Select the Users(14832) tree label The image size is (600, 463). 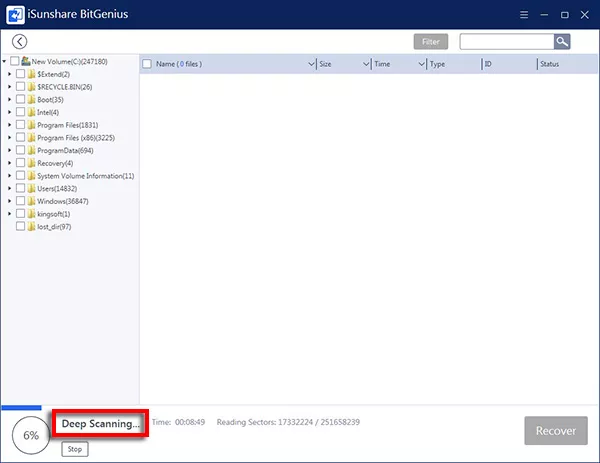(x=57, y=189)
